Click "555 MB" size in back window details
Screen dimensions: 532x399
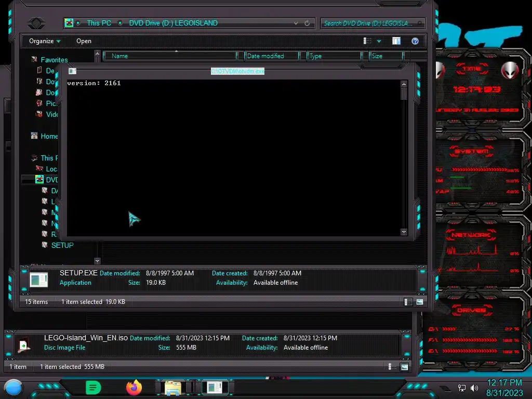click(x=186, y=348)
